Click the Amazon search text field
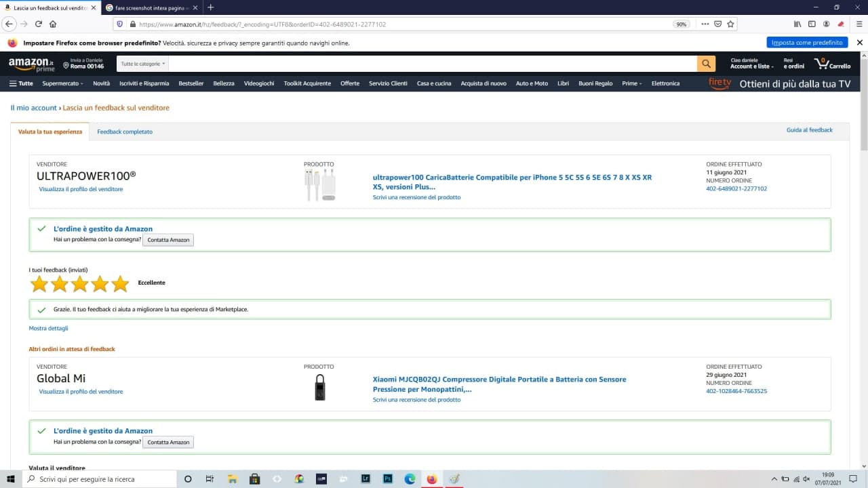Viewport: 868px width, 488px height. 432,64
